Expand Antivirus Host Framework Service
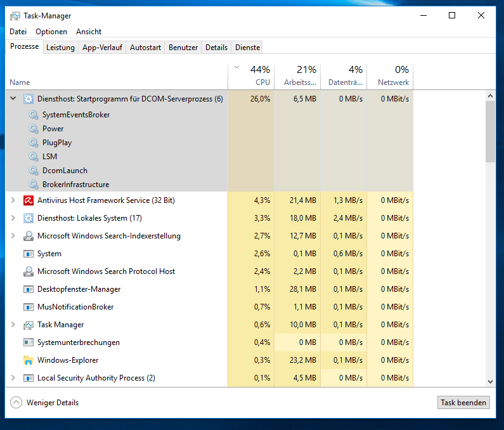Image resolution: width=504 pixels, height=430 pixels. click(x=13, y=200)
